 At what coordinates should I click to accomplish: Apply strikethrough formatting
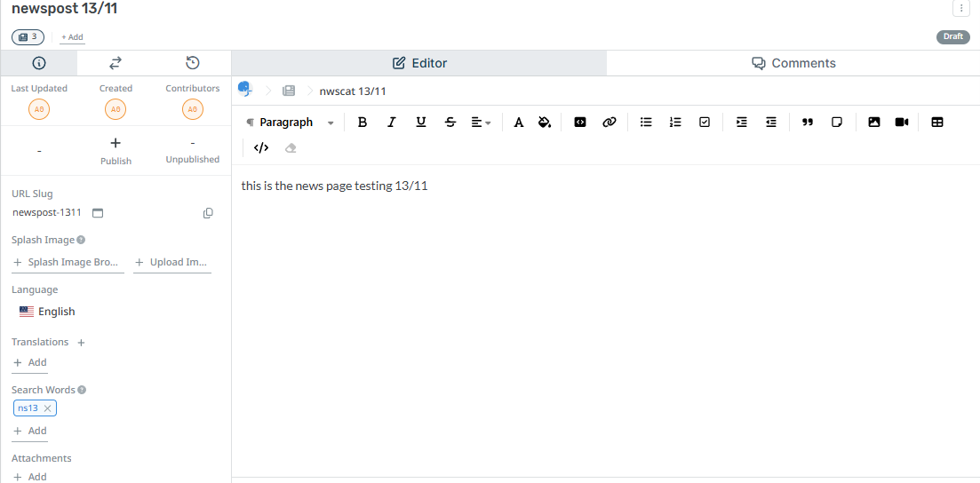pyautogui.click(x=450, y=123)
